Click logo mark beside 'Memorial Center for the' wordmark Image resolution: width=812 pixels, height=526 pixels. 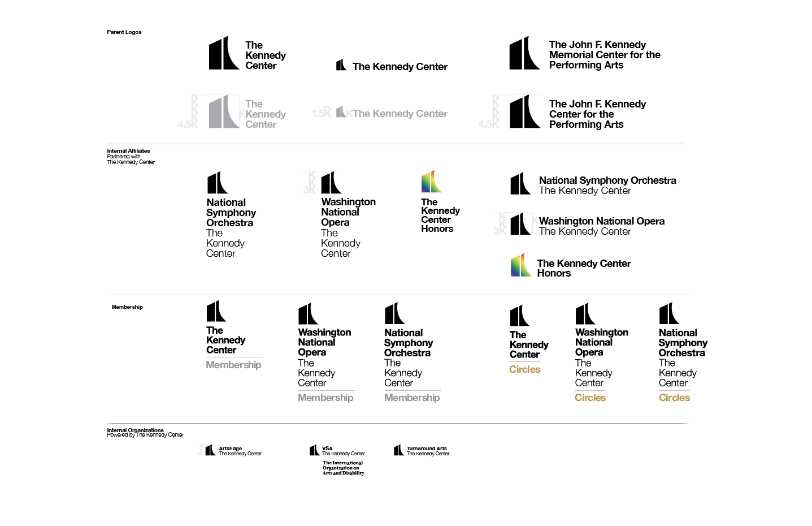(524, 53)
